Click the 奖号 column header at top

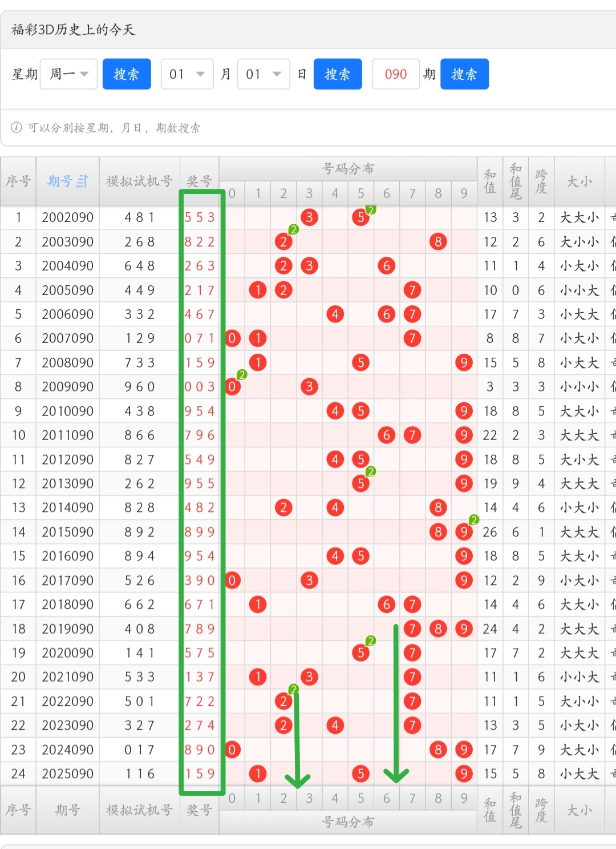[x=199, y=181]
